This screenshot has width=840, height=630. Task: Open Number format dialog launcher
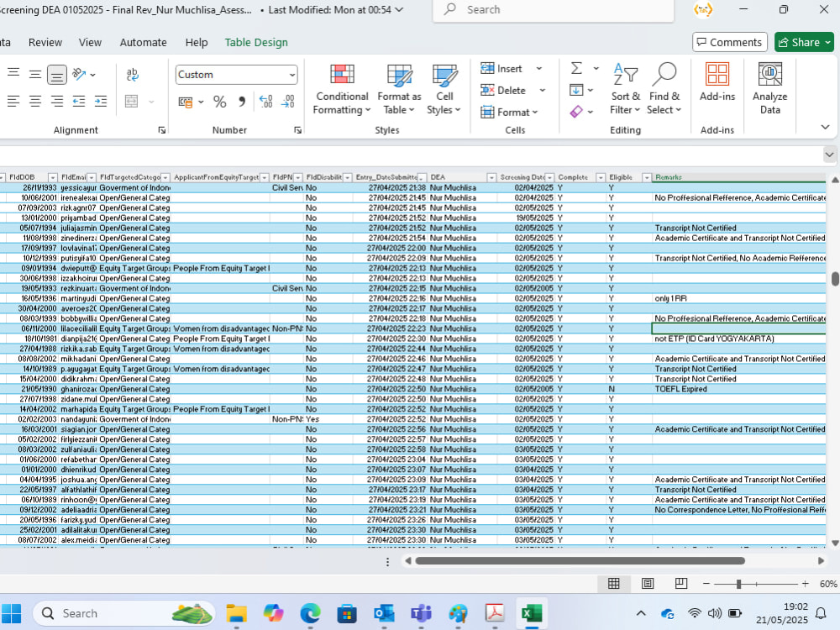(x=298, y=130)
